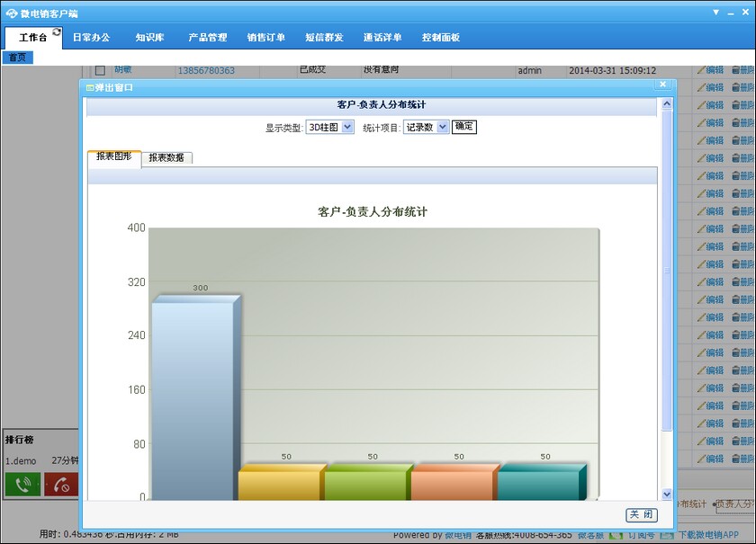Click the tall blue bar labeled 300
Viewport: 756px width, 544px height.
[196, 397]
